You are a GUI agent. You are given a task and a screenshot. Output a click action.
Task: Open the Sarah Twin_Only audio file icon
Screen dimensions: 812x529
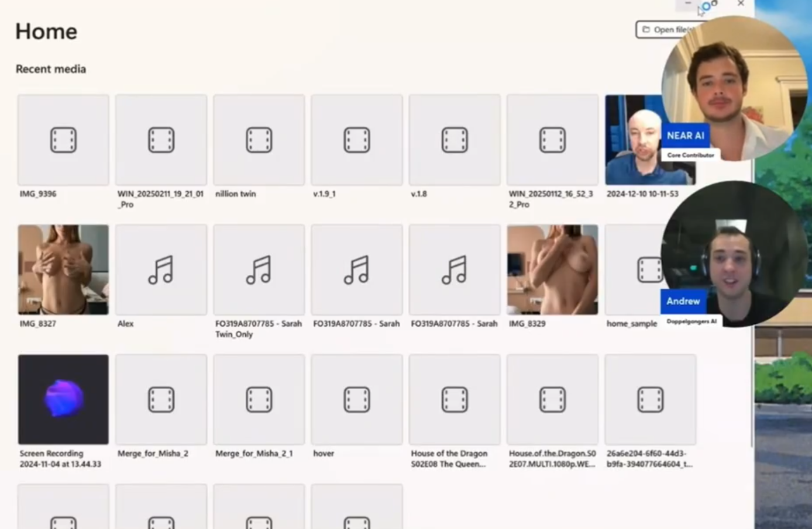click(x=259, y=270)
